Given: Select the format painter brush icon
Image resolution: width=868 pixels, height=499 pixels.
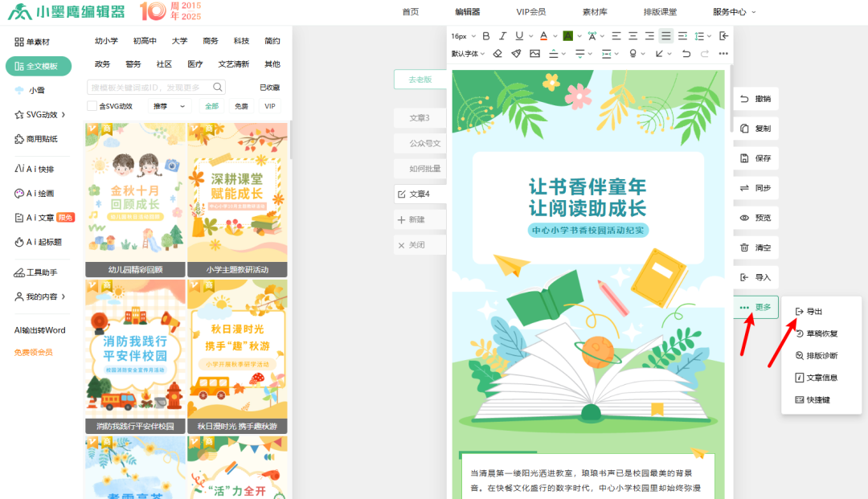Looking at the screenshot, I should point(515,54).
